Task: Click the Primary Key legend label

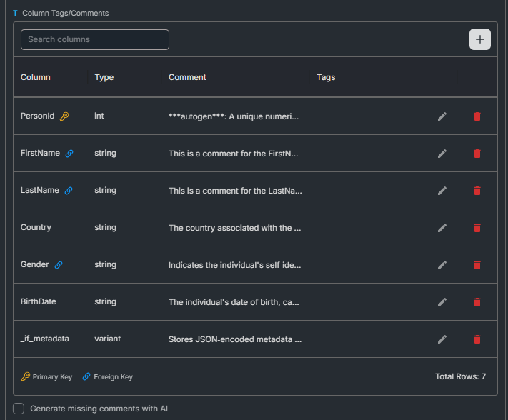Action: click(52, 377)
